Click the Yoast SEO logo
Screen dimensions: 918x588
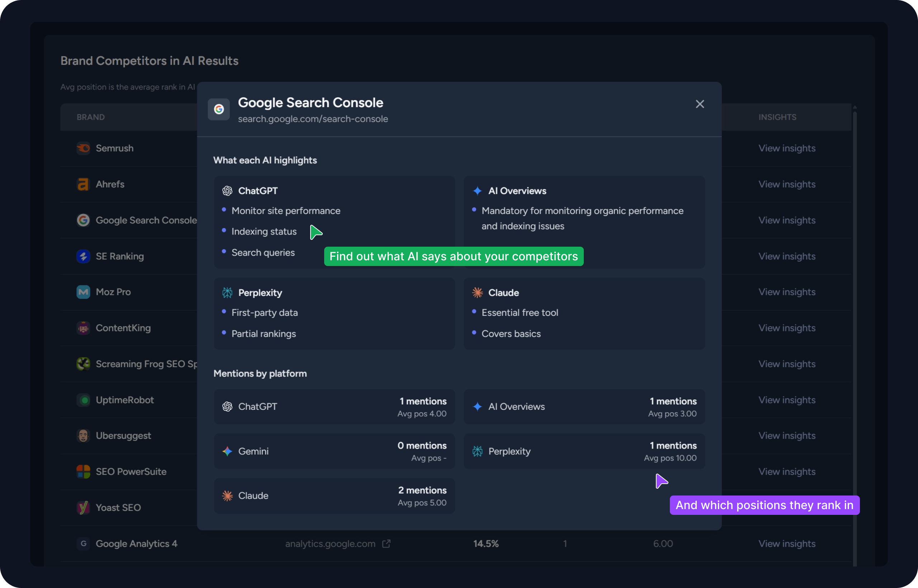83,507
